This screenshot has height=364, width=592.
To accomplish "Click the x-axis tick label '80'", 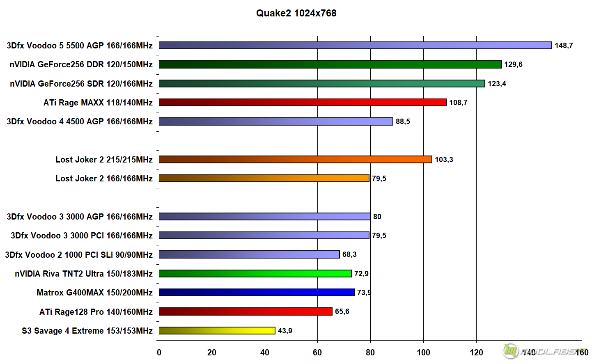I will 370,353.
